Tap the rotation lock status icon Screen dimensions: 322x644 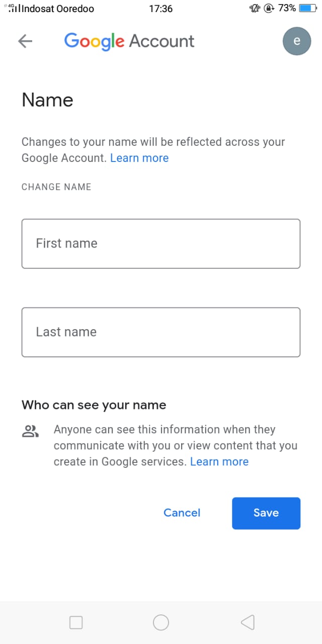pos(269,9)
